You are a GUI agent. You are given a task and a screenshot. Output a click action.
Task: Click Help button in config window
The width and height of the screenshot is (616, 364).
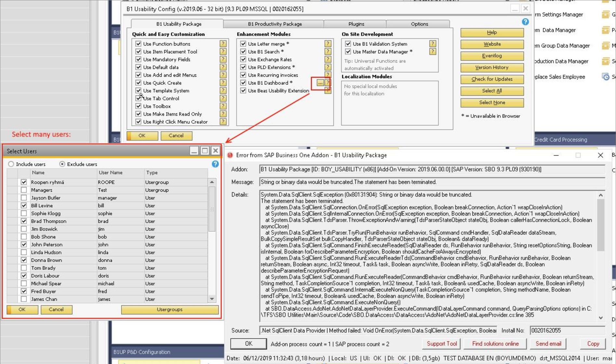point(492,32)
